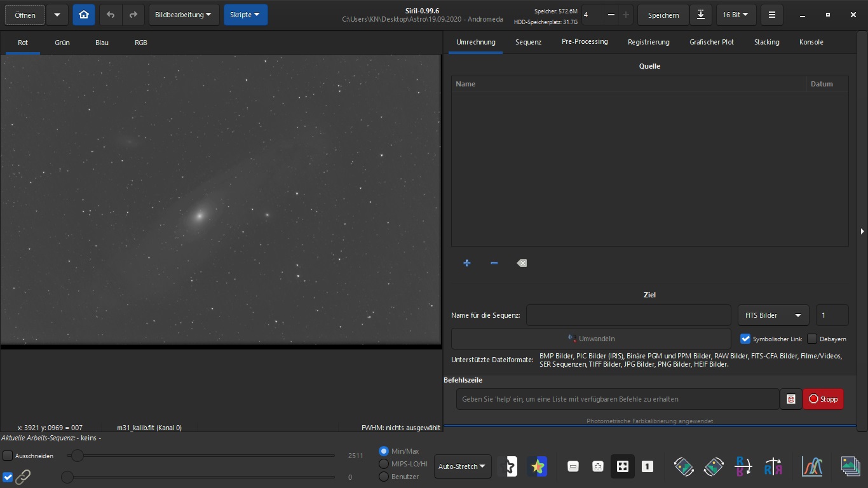The height and width of the screenshot is (488, 868).
Task: Enable the Debayern checkbox
Action: pos(812,339)
